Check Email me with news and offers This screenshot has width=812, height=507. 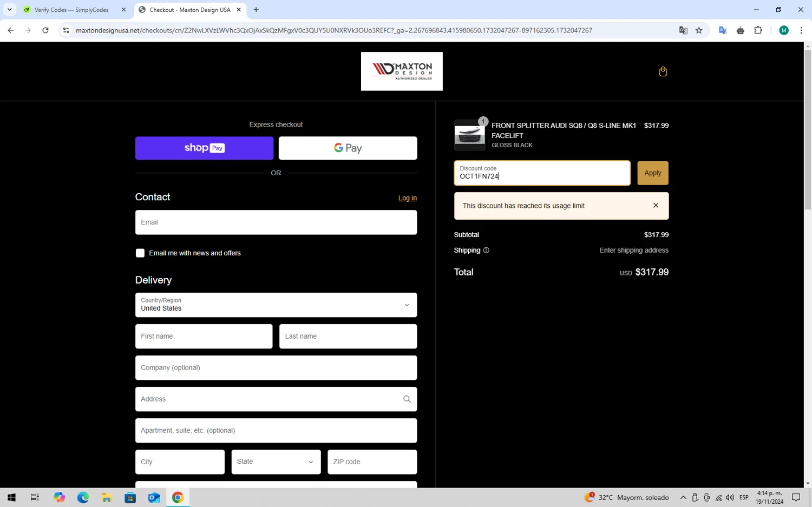tap(140, 253)
